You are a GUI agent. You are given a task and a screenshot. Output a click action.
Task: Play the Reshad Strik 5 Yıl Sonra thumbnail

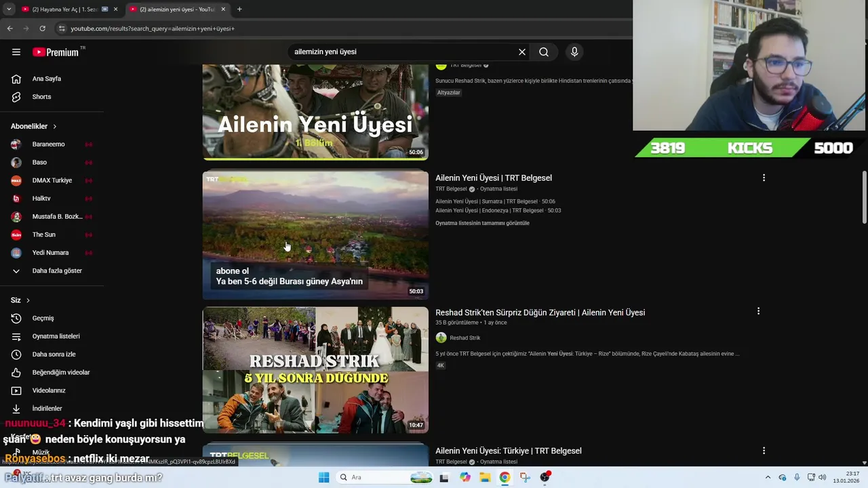(315, 370)
